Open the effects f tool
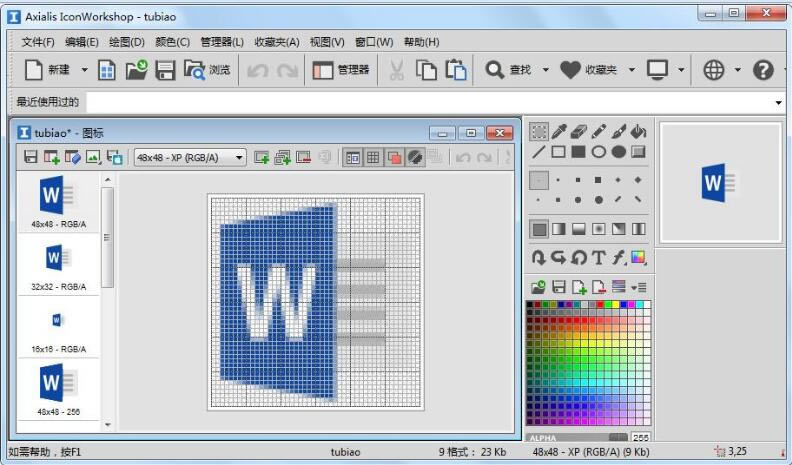This screenshot has width=792, height=465. point(618,257)
